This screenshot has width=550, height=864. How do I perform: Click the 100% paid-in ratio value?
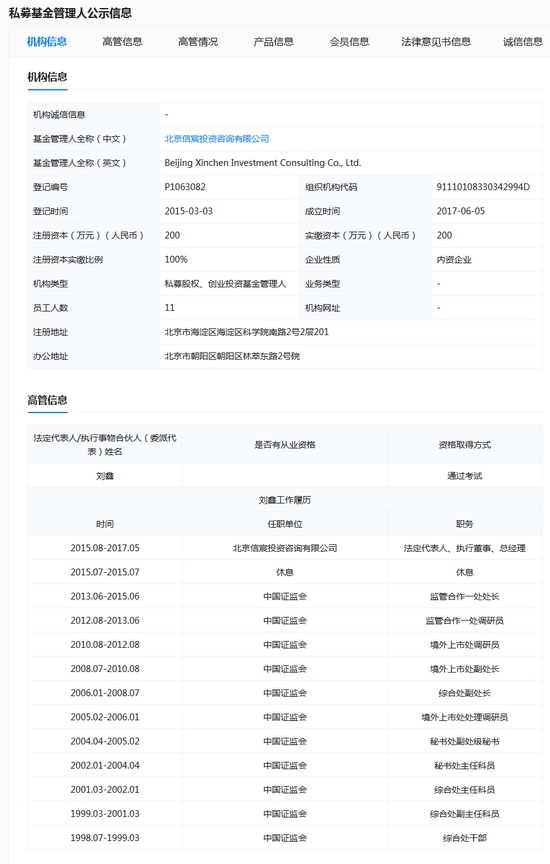pos(176,260)
